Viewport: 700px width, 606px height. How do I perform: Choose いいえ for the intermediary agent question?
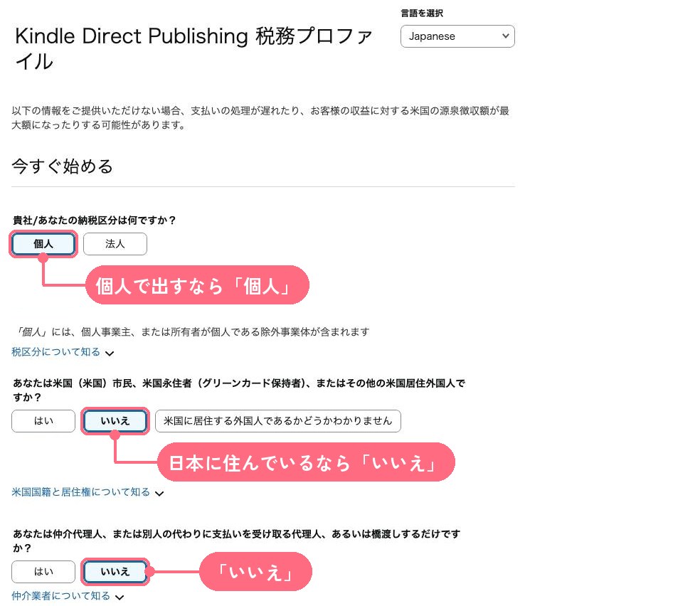pos(115,572)
